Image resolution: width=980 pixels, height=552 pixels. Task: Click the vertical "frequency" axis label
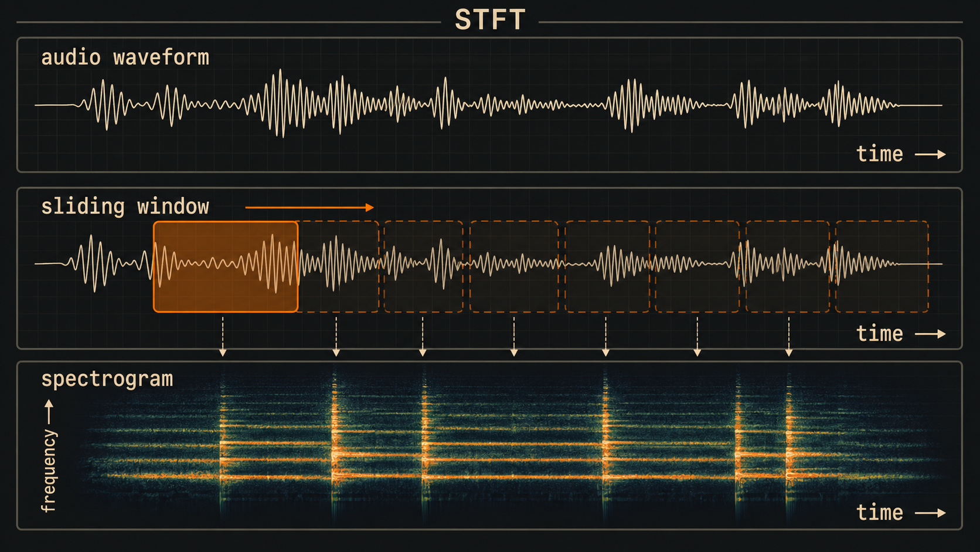49,470
